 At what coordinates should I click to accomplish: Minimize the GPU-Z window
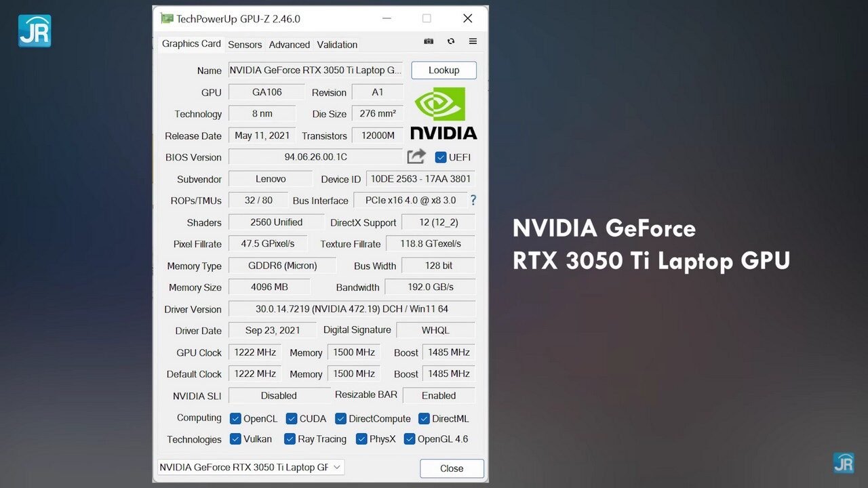[x=386, y=19]
